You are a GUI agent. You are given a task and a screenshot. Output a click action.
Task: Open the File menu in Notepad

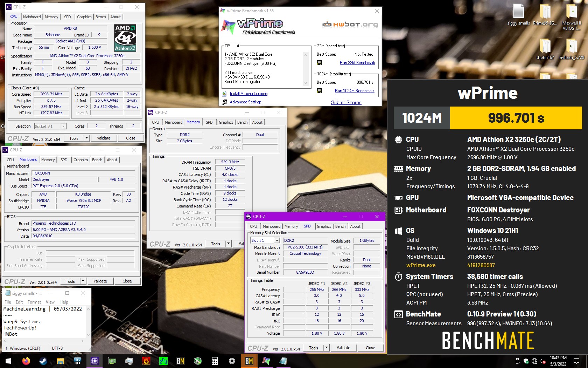(8, 302)
